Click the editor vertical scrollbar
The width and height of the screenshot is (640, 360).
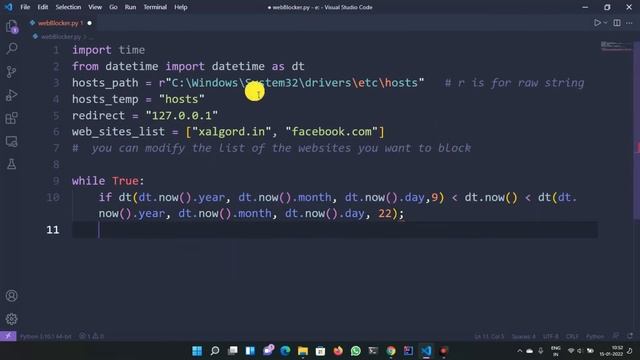[x=637, y=131]
